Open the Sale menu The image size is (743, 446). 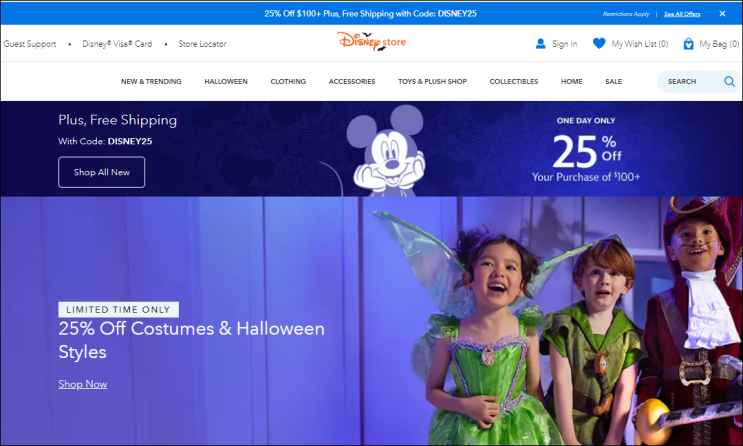click(613, 82)
